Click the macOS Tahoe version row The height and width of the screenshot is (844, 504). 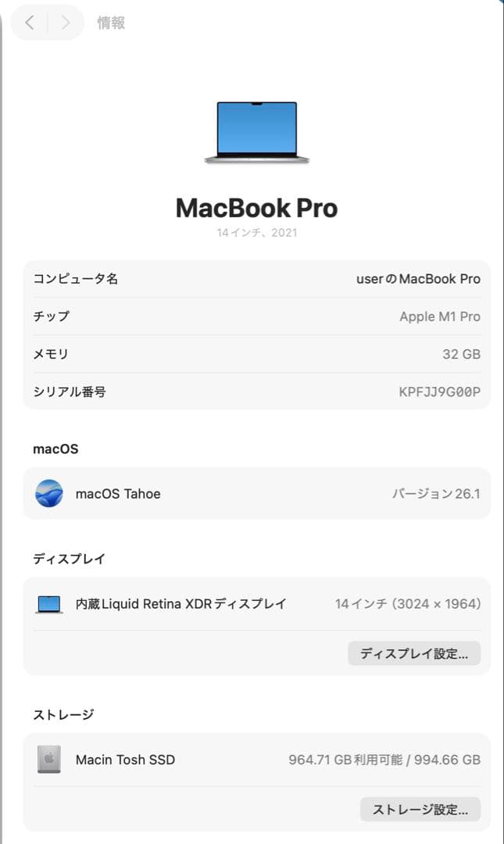257,493
